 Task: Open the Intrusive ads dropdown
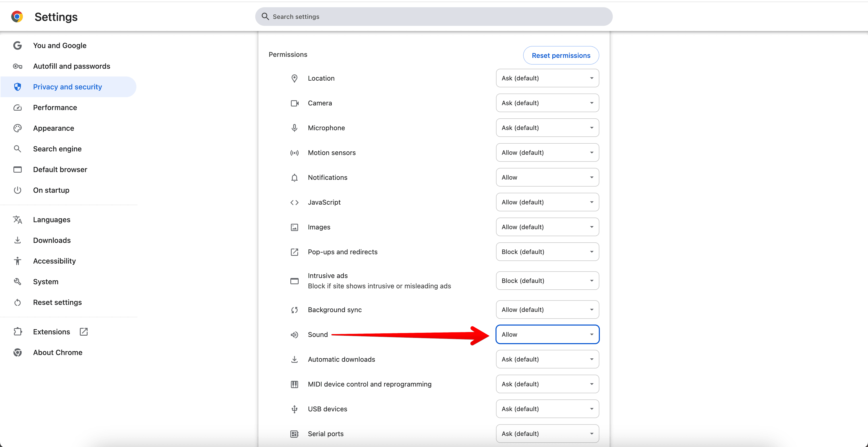(x=547, y=281)
